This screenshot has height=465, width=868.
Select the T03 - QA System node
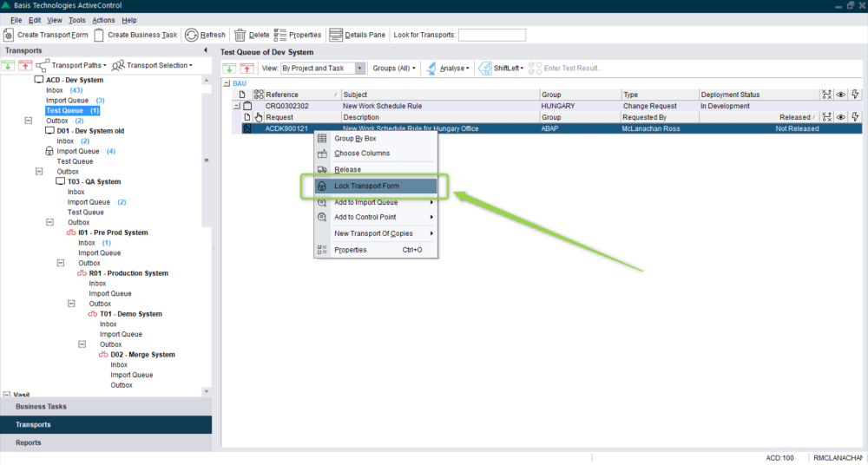[x=94, y=181]
